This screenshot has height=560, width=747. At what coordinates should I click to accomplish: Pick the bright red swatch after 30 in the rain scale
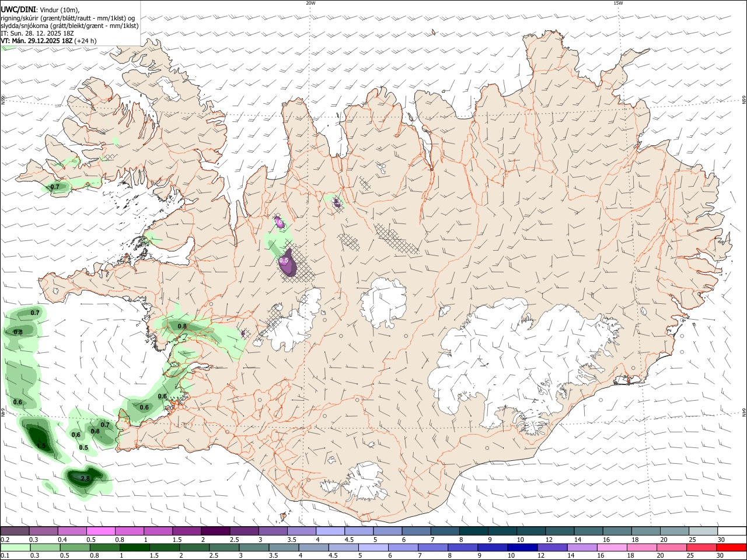tap(732, 547)
